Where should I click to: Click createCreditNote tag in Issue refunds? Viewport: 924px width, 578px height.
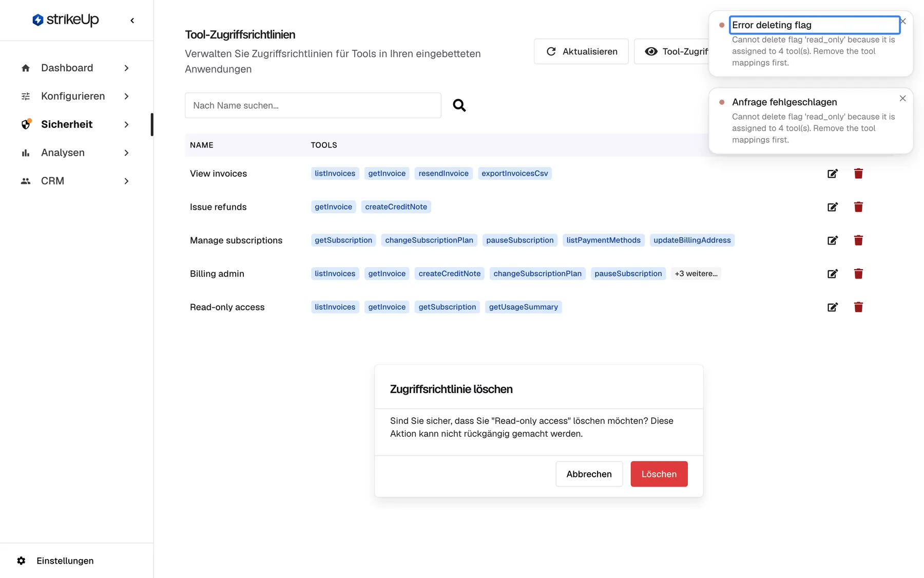pyautogui.click(x=396, y=207)
